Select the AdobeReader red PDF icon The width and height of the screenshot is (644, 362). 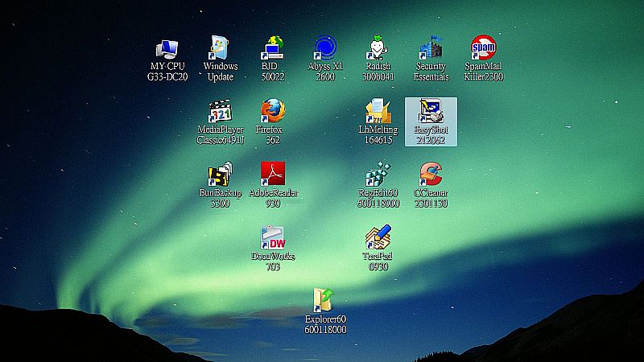pos(273,175)
